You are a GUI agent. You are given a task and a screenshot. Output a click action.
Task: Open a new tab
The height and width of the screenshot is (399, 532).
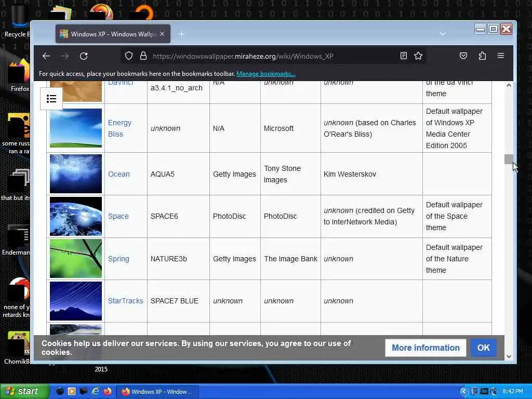click(x=181, y=34)
